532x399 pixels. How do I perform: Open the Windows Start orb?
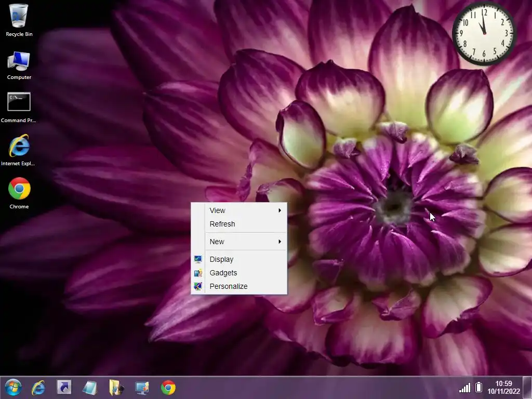coord(13,387)
